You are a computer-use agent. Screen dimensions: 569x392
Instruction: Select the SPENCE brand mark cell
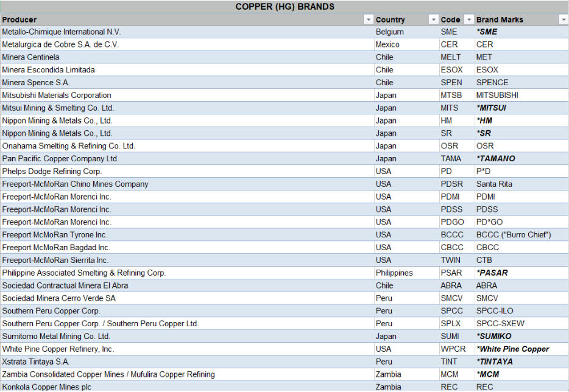click(x=522, y=83)
